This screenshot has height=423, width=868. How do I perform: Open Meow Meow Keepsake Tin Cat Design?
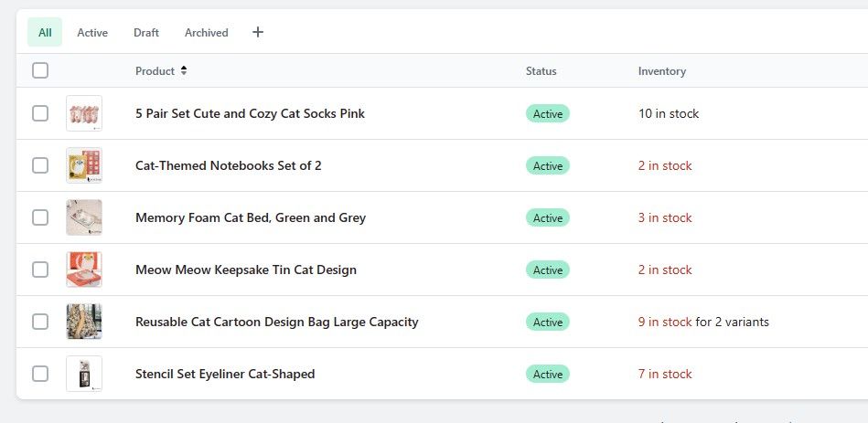(x=246, y=270)
